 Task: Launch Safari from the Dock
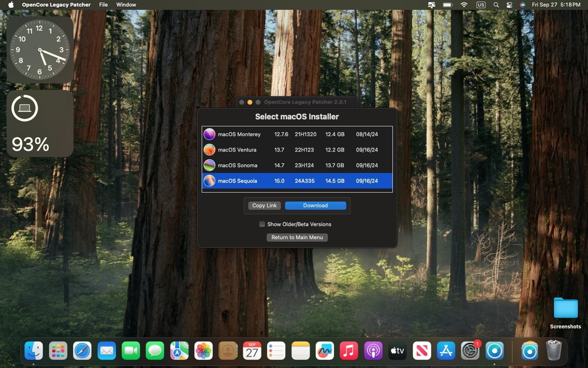point(82,350)
